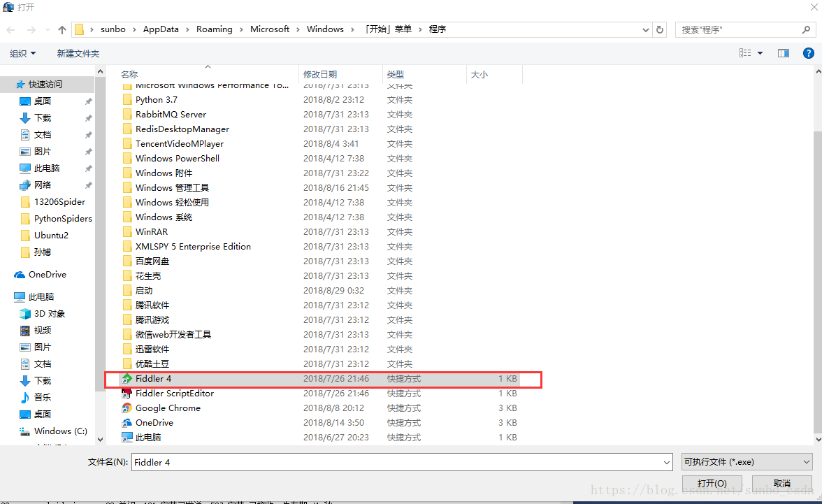
Task: Click the Forward navigation arrow
Action: [31, 30]
